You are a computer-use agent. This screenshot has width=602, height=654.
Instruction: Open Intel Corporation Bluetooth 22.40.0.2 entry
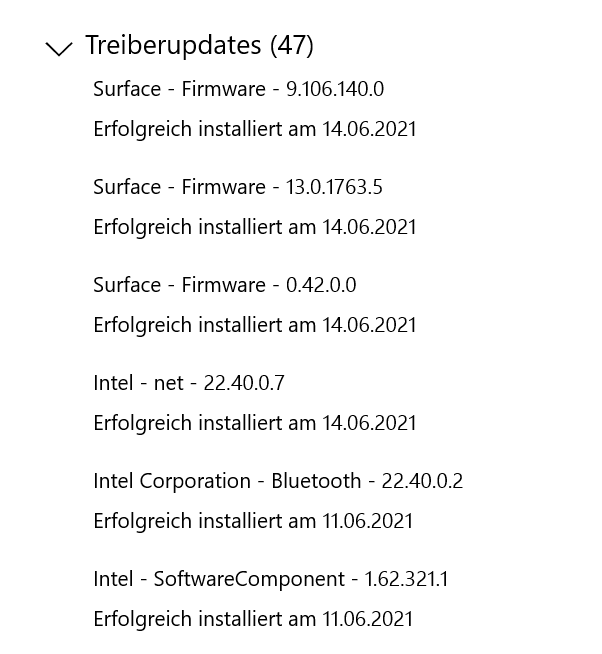[278, 481]
